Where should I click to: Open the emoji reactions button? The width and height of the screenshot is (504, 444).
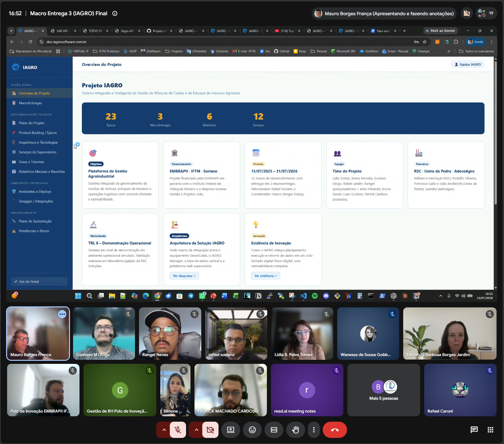pos(252,430)
